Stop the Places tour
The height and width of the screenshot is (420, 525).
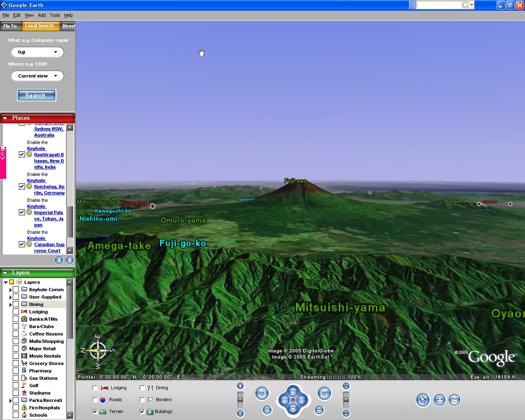[70, 260]
